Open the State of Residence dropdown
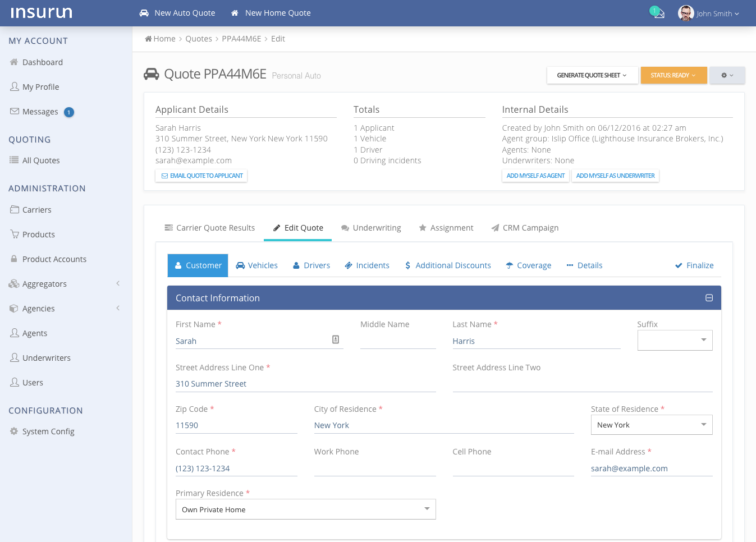The height and width of the screenshot is (542, 756). 652,425
